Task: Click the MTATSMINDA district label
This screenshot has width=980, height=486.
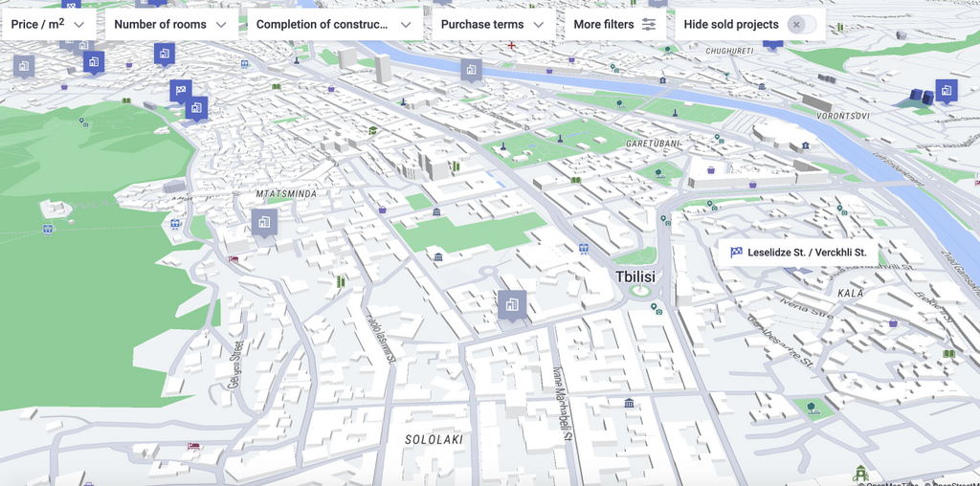Action: click(x=286, y=194)
